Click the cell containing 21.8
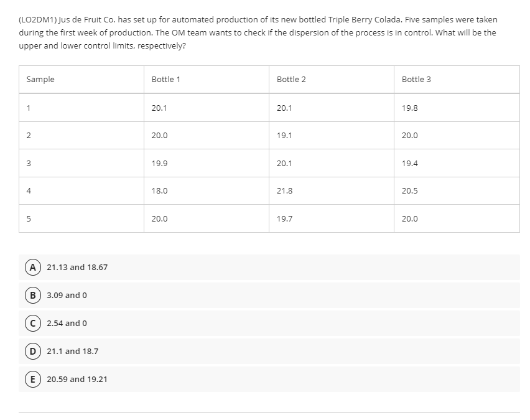This screenshot has width=530, height=420. (x=286, y=190)
